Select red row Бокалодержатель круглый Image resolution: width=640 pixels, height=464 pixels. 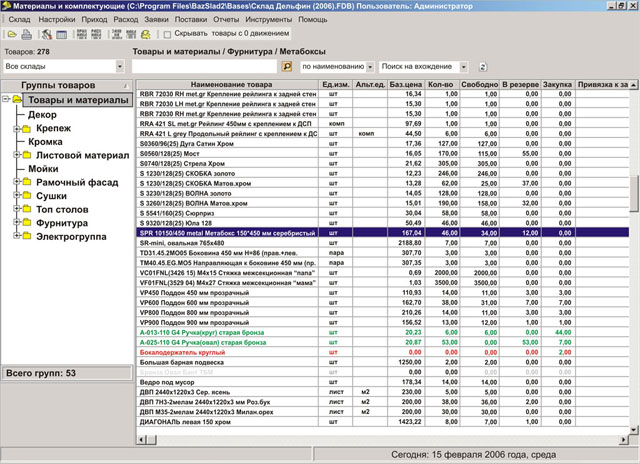[x=383, y=352]
